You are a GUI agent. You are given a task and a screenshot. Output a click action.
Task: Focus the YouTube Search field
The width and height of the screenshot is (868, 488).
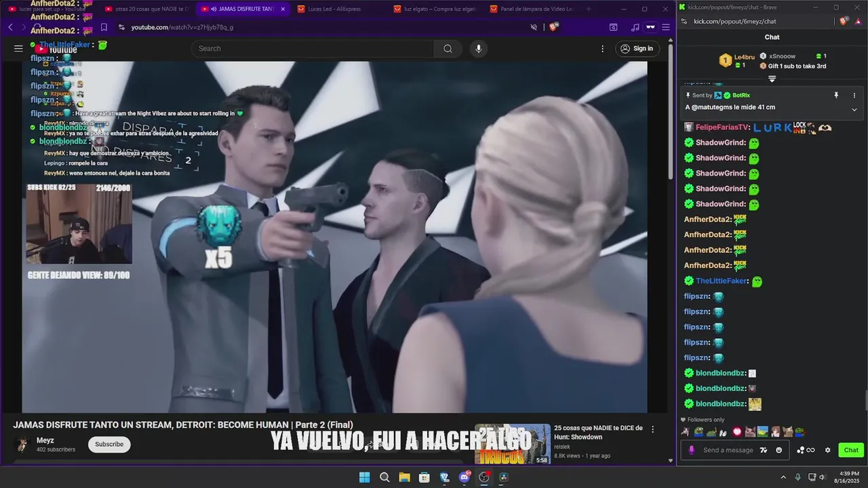pyautogui.click(x=313, y=48)
